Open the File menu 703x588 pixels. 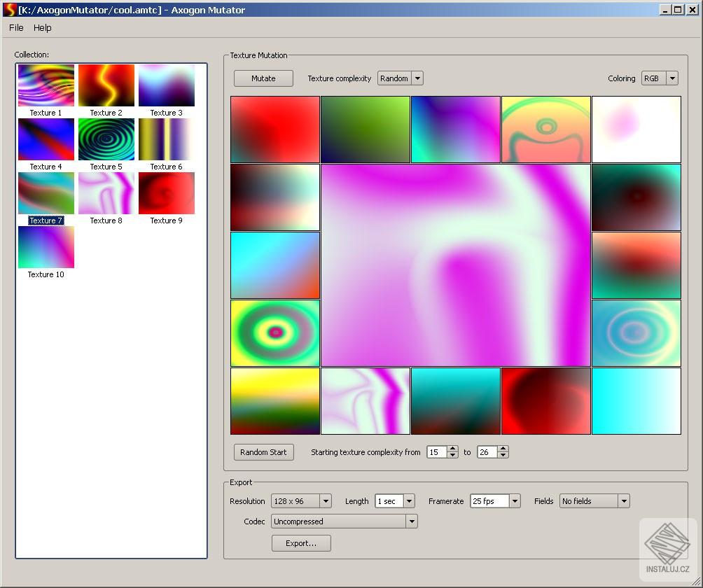(16, 28)
